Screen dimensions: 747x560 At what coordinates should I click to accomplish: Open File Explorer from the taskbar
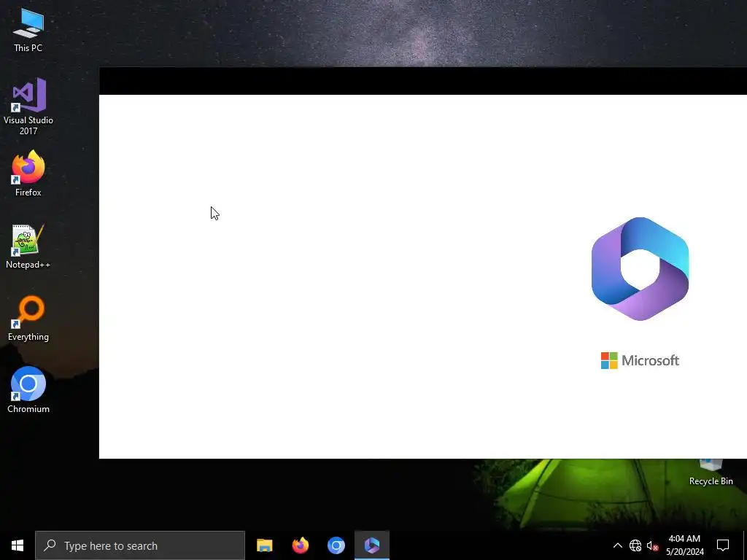264,545
